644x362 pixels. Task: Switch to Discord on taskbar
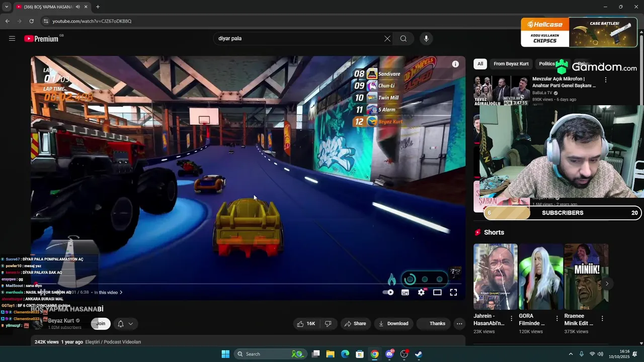389,354
